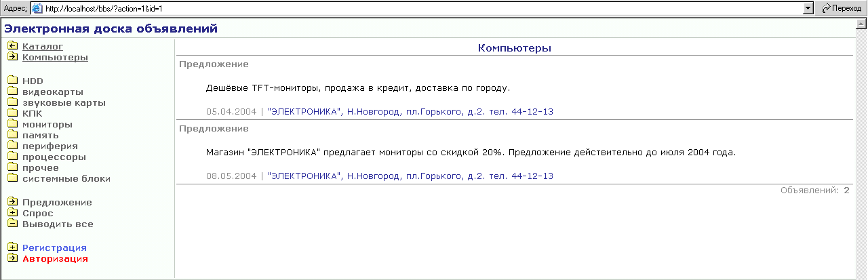Screen dimensions: 868x280
Task: Click the folder icon next to HDD
Action: [x=12, y=81]
